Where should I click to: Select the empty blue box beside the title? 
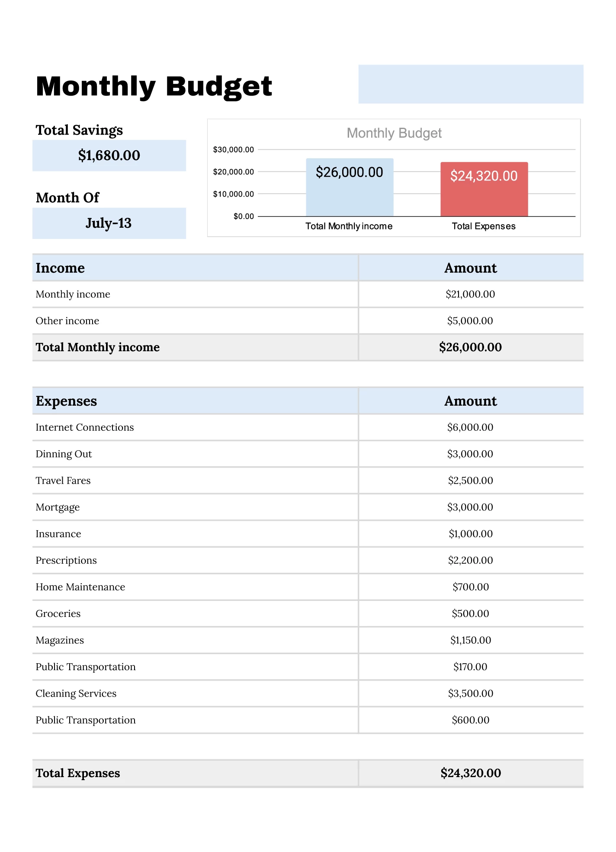(x=470, y=84)
